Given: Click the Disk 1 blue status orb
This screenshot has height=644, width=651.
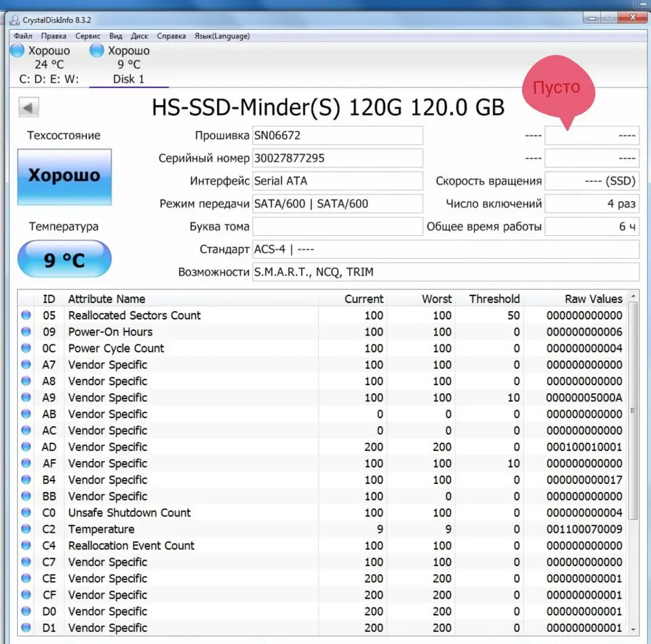Looking at the screenshot, I should [x=98, y=51].
